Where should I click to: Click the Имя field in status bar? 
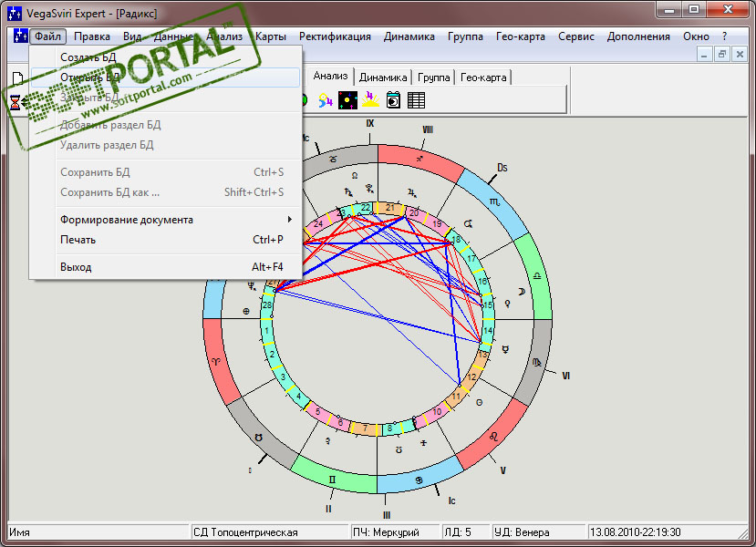pyautogui.click(x=98, y=532)
